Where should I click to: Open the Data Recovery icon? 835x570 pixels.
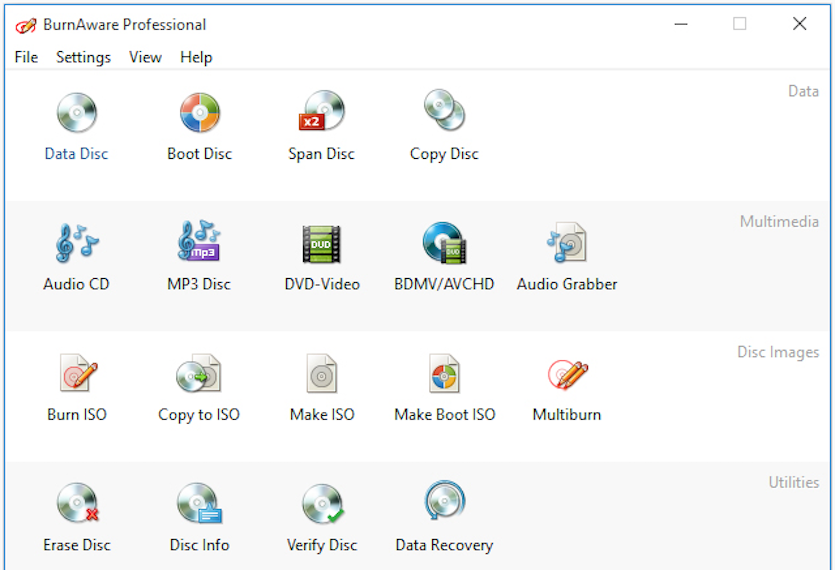coord(444,501)
